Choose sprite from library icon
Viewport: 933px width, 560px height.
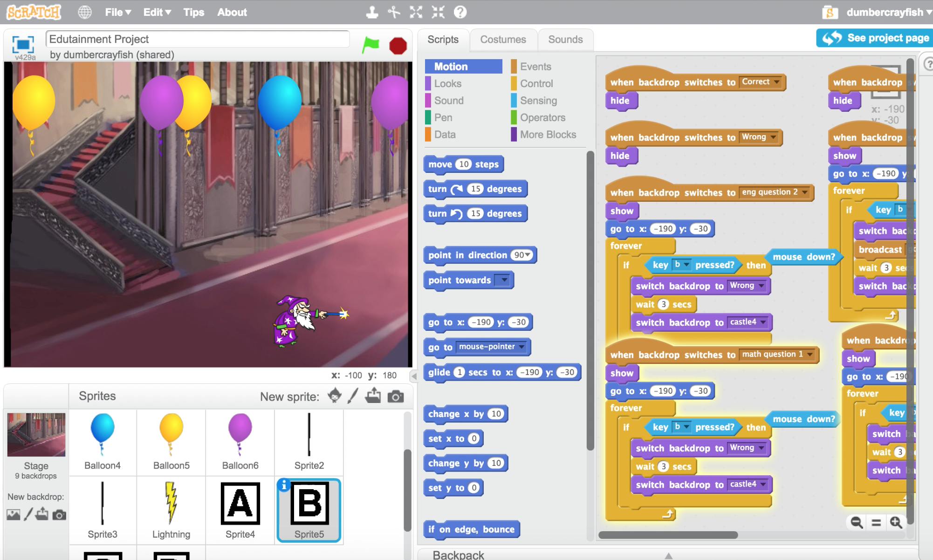point(334,396)
